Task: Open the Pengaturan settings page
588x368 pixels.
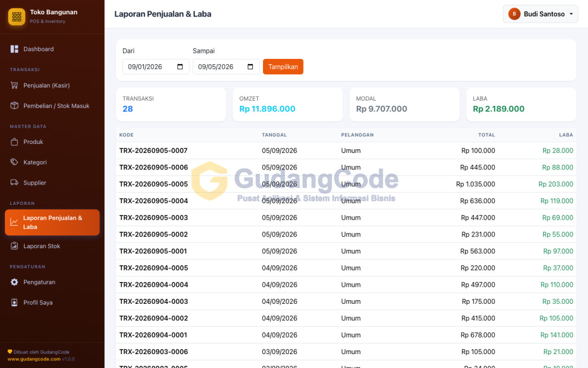Action: click(x=52, y=282)
